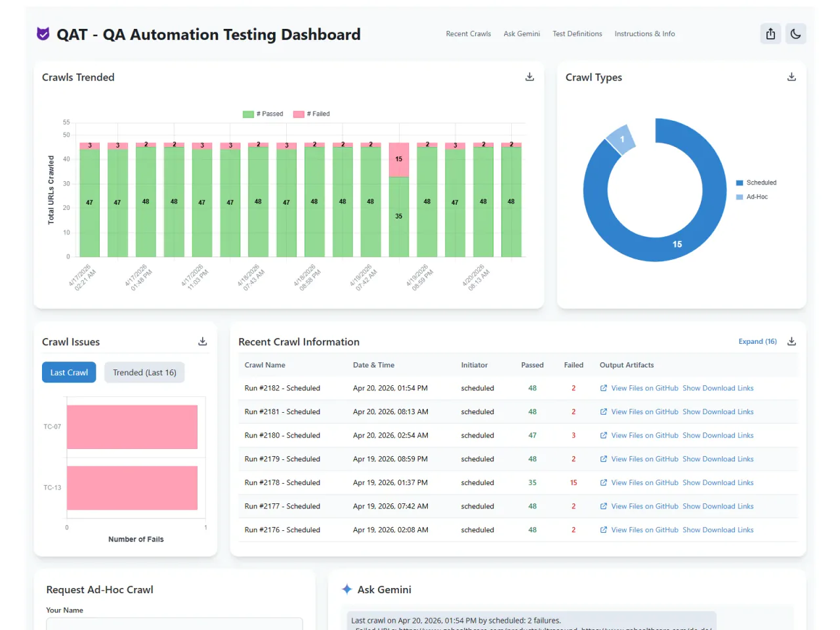Viewport: 840px width, 630px height.
Task: Download the Crawl Types chart
Action: [x=791, y=77]
